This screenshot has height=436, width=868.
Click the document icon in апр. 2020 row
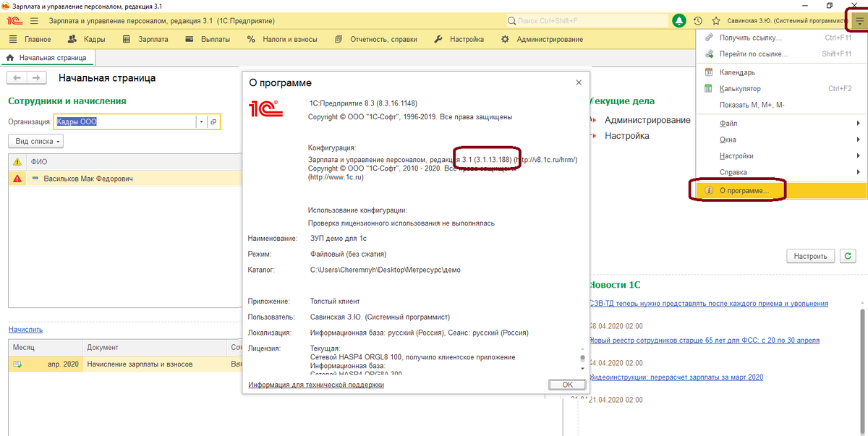(x=17, y=364)
